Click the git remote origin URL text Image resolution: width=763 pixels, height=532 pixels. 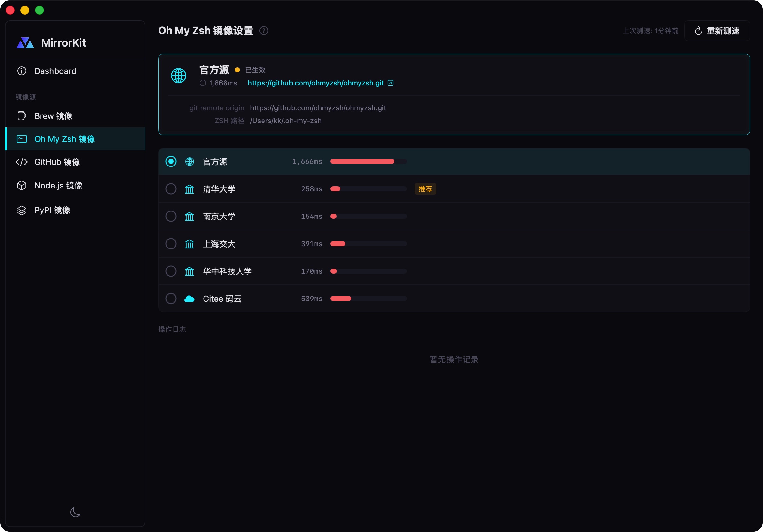click(x=318, y=108)
